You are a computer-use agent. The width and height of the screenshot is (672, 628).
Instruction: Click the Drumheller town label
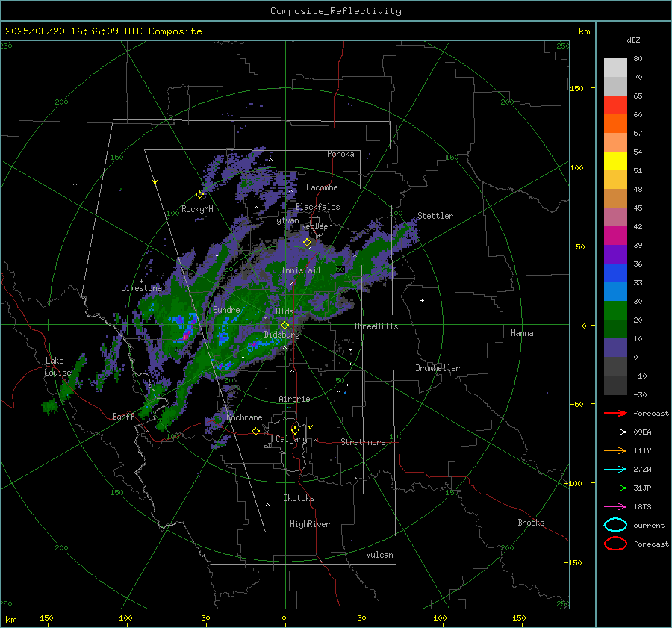(438, 368)
